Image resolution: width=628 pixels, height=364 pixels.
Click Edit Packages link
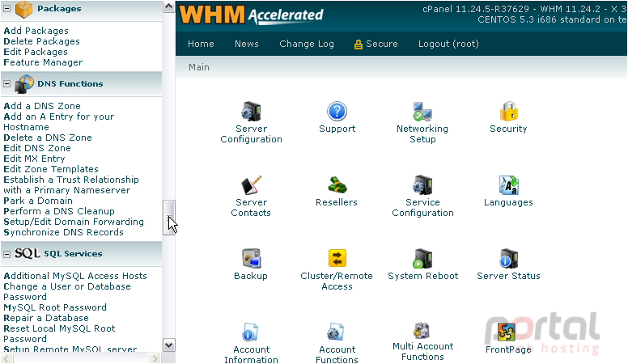36,52
